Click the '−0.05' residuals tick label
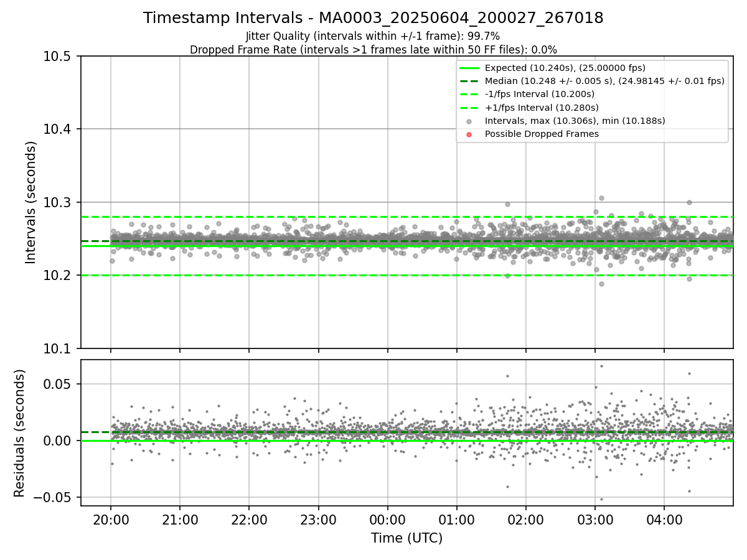Screen dimensions: 747x560 54,498
